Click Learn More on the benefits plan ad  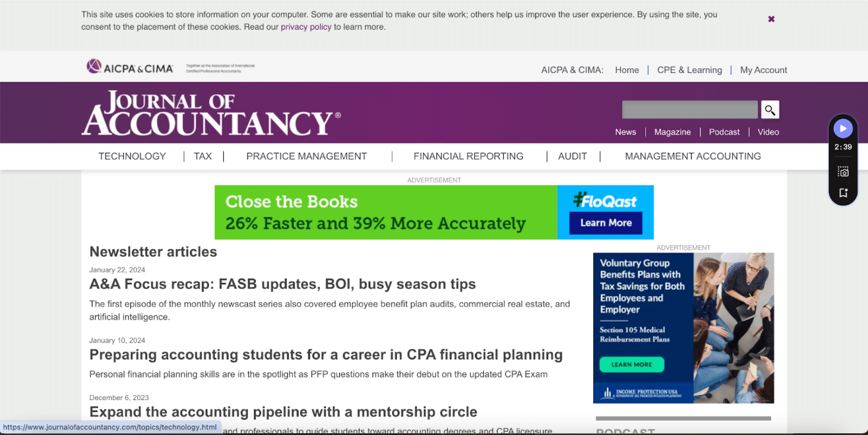[x=632, y=364]
